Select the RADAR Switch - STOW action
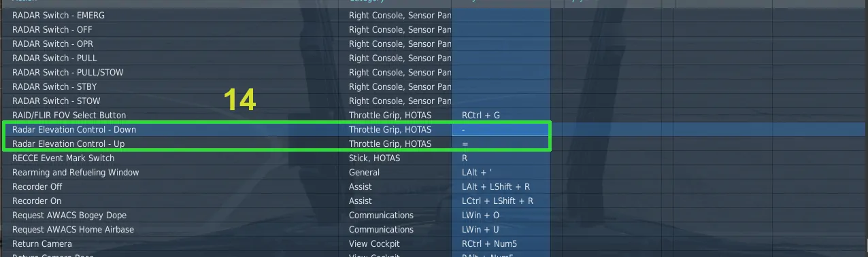This screenshot has height=257, width=868. 56,101
